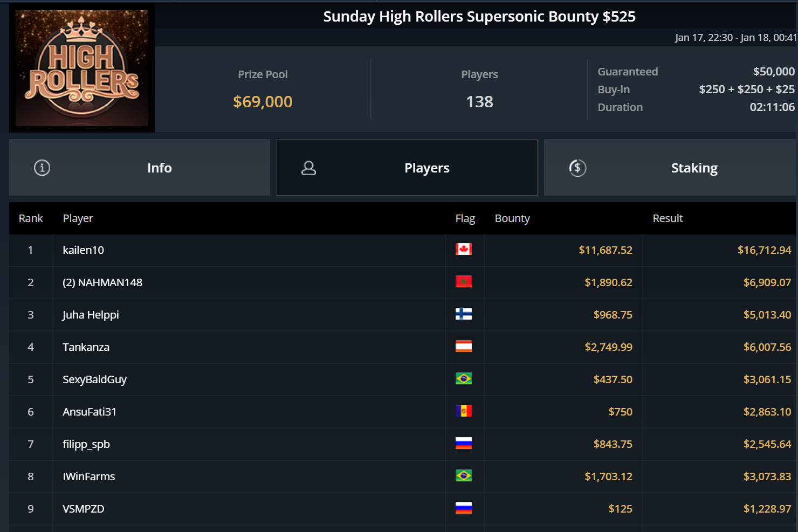
Task: Click the Russia flag for filipp_spb
Action: pyautogui.click(x=463, y=443)
